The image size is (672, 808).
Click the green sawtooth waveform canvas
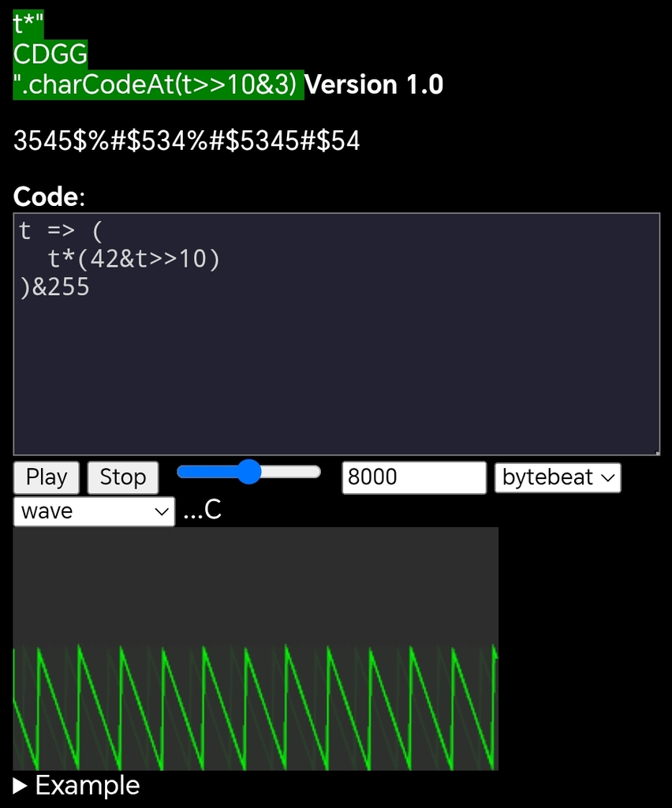(256, 649)
